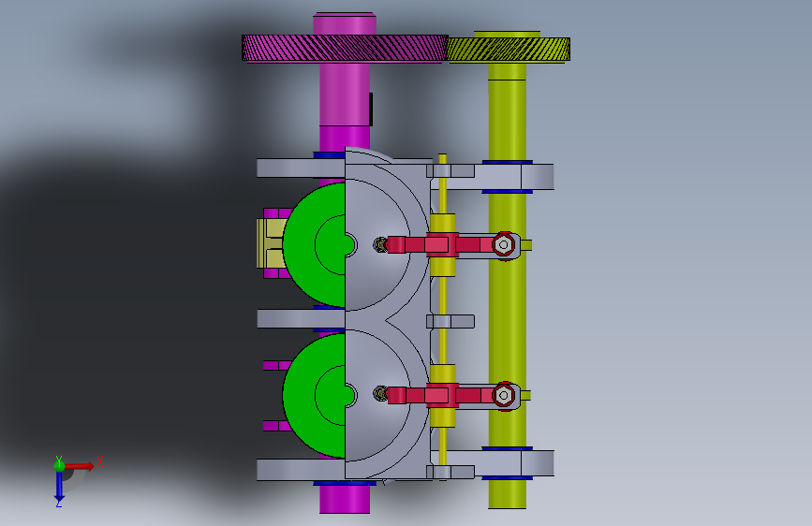
Task: Click the red X axis of the triad
Action: [80, 466]
